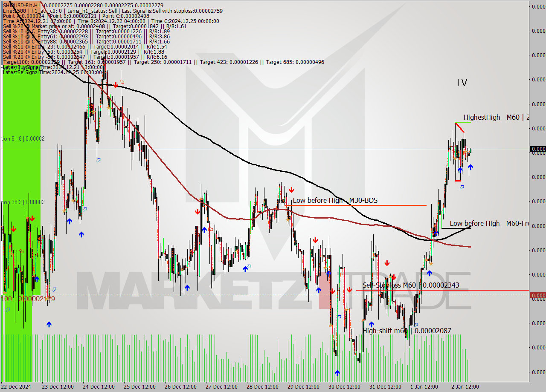
Task: Click the Sell %20 @ Entry -50 row
Action: pos(84,52)
